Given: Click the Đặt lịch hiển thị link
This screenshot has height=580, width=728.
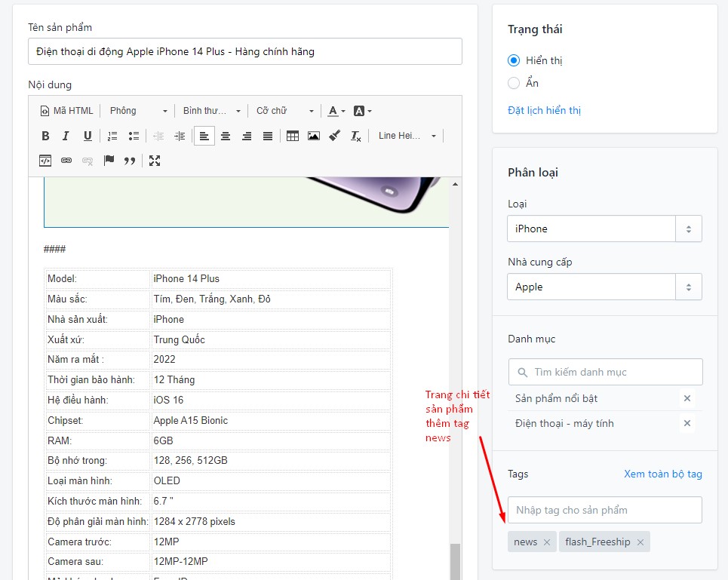Looking at the screenshot, I should coord(544,110).
